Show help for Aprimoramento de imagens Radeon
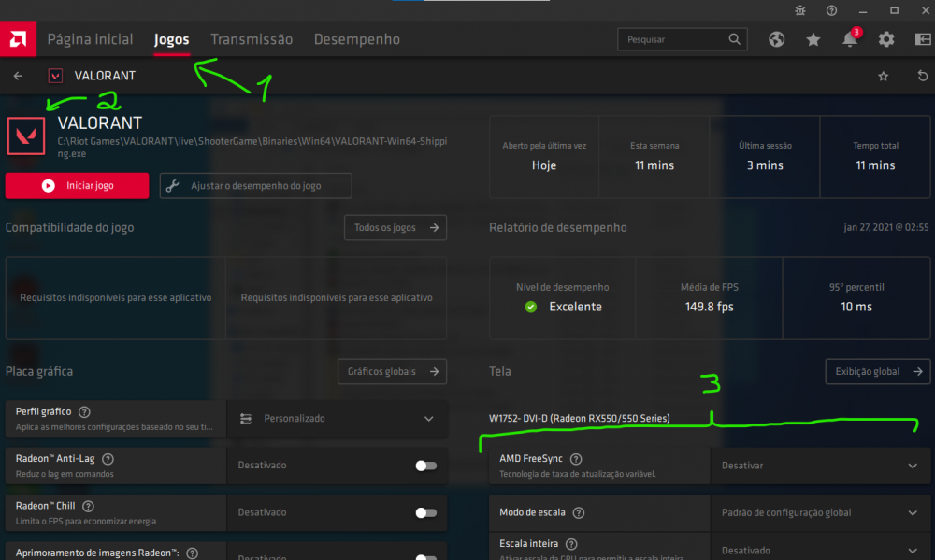 [x=192, y=553]
